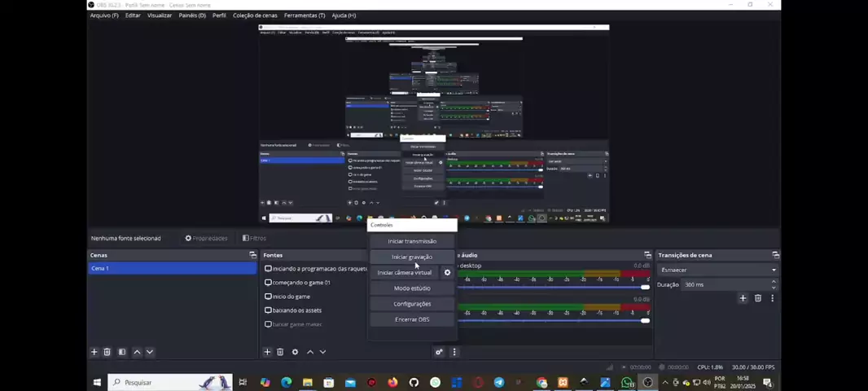
Task: Open source properties gear in Fontes toolbar
Action: [x=295, y=352]
